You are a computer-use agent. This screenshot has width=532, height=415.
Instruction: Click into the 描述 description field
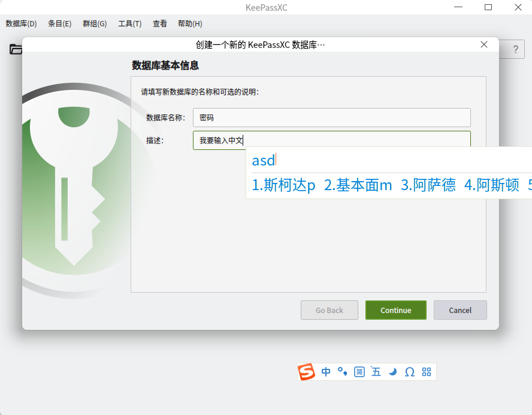point(332,140)
